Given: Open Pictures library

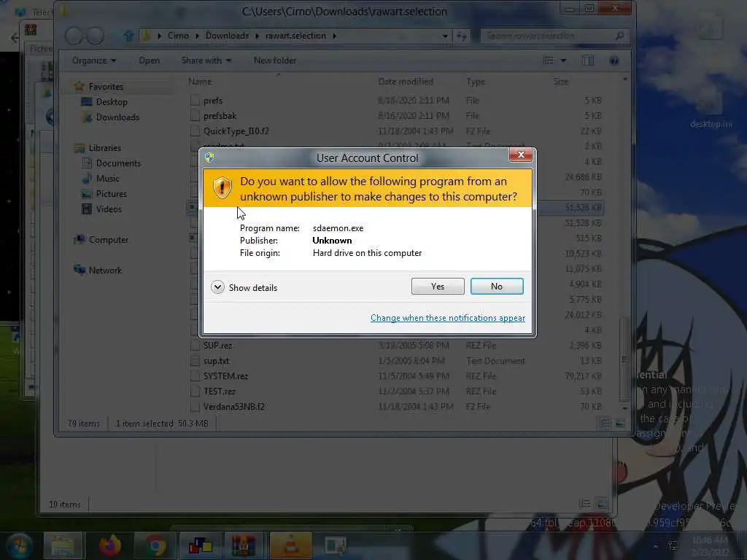Looking at the screenshot, I should [111, 194].
